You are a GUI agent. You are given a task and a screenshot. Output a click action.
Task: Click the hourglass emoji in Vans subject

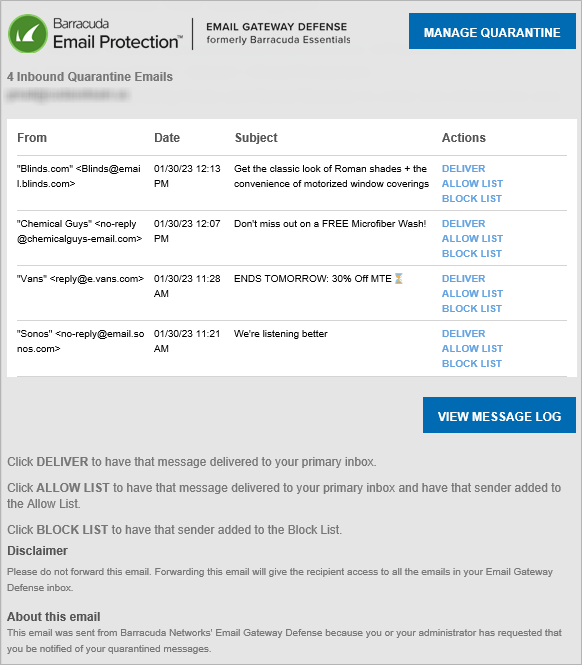(x=399, y=279)
